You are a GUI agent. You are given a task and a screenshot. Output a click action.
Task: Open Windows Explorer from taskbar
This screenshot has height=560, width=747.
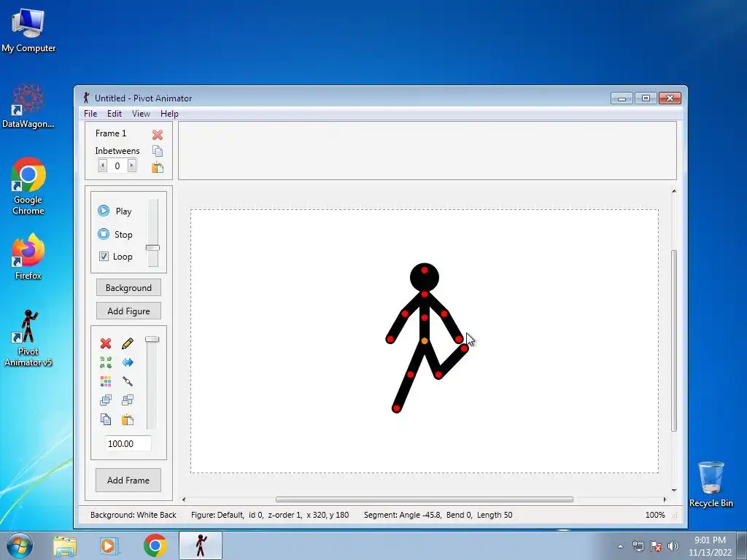tap(65, 545)
